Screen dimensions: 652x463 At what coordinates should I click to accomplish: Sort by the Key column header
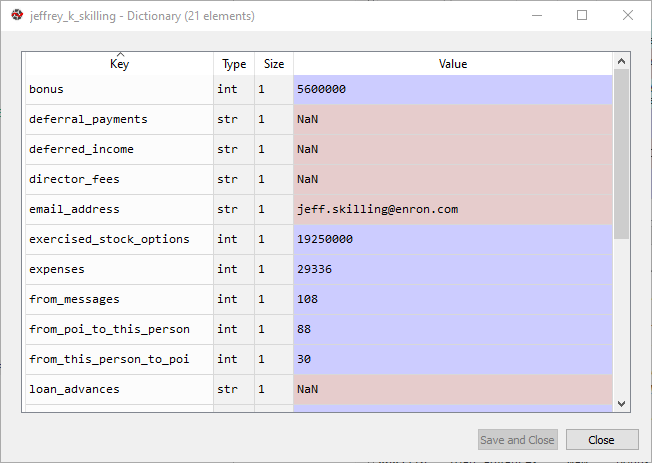point(119,64)
